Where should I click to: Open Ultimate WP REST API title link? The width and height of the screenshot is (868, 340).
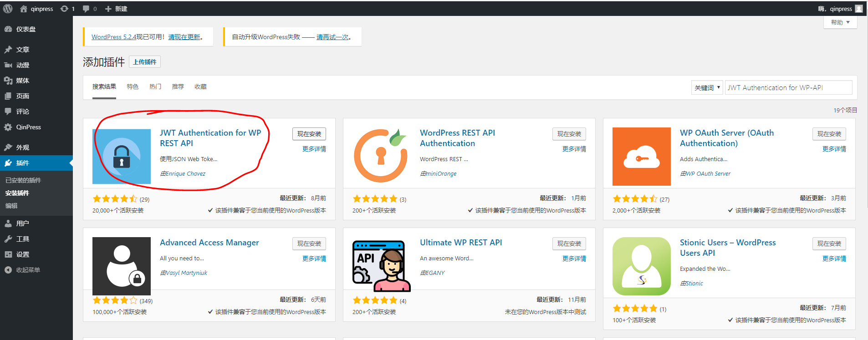(461, 243)
